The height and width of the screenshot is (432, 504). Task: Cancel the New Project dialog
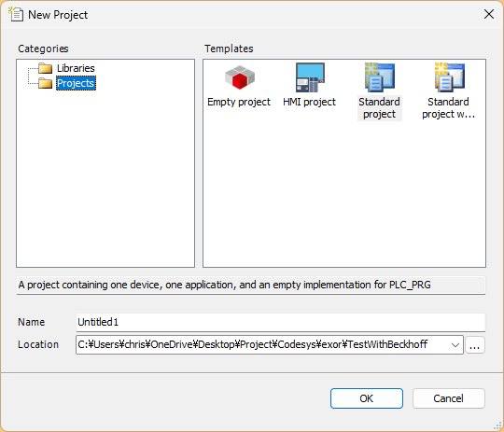point(448,398)
